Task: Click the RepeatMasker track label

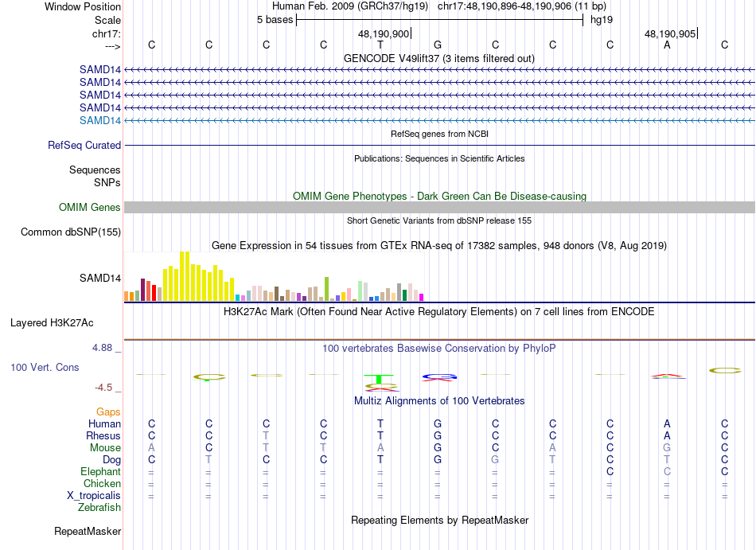Action: (x=88, y=531)
